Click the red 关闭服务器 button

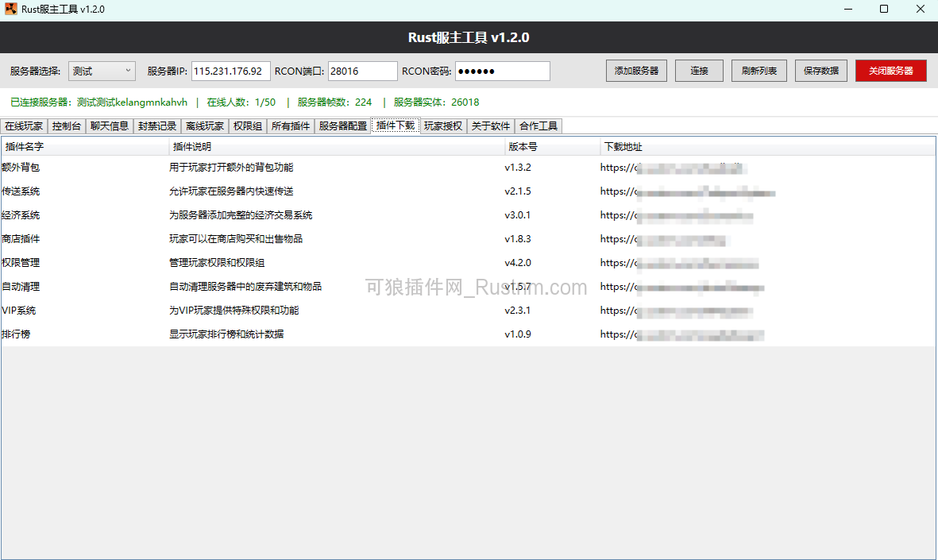(890, 70)
